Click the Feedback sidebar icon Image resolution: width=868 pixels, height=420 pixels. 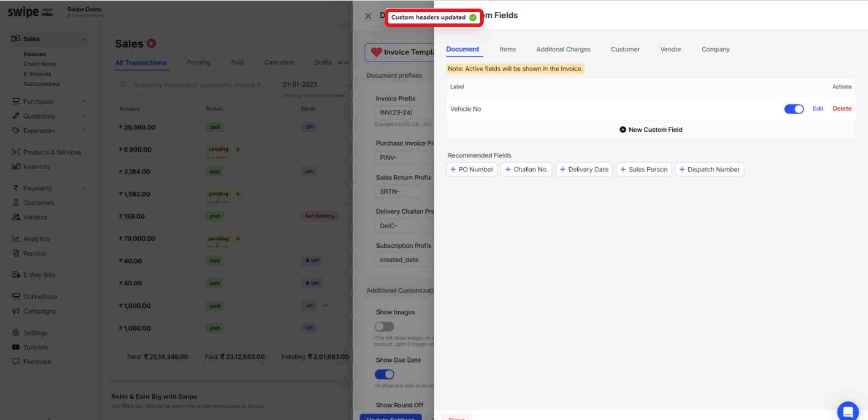16,362
